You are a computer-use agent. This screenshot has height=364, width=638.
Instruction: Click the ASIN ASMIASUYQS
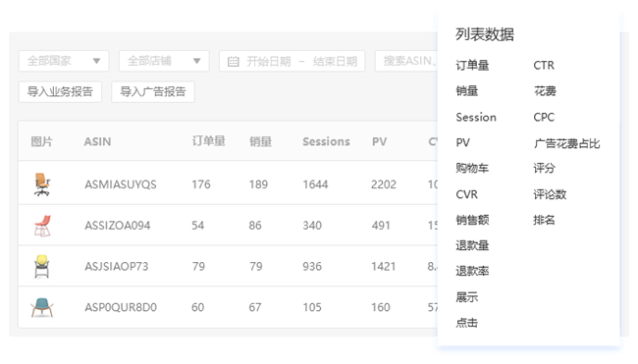pos(121,184)
